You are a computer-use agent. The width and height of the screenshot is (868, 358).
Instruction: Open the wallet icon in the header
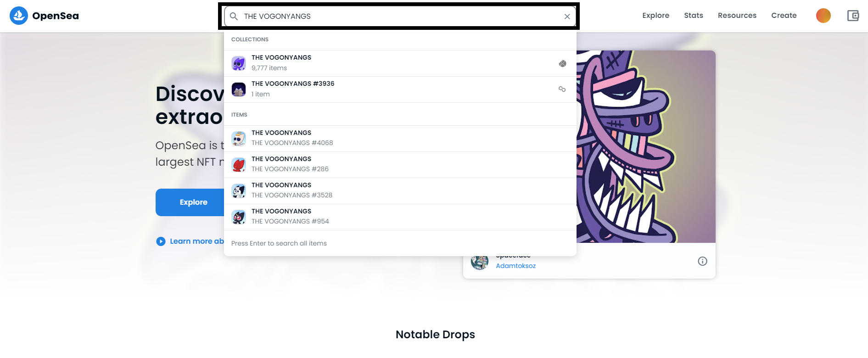click(853, 16)
